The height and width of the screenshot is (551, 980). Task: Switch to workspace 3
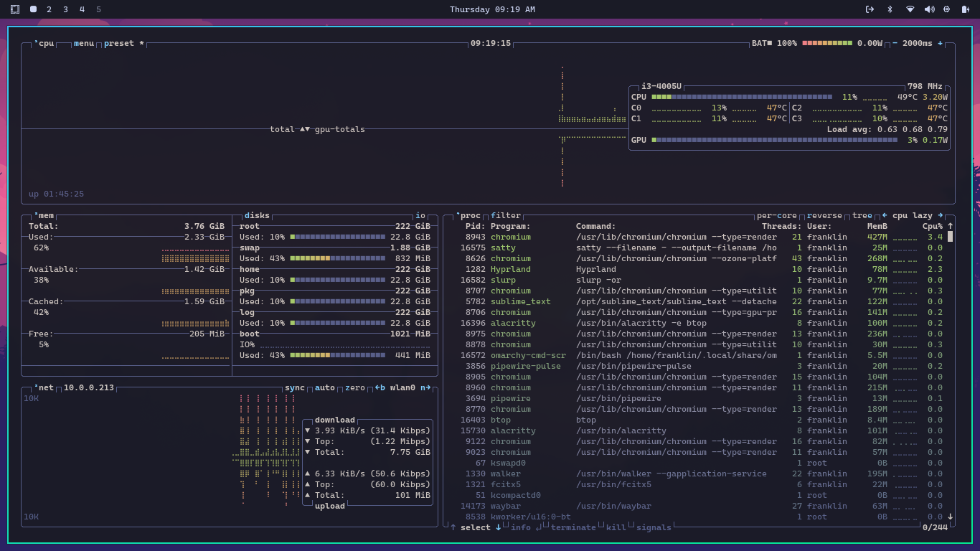65,9
